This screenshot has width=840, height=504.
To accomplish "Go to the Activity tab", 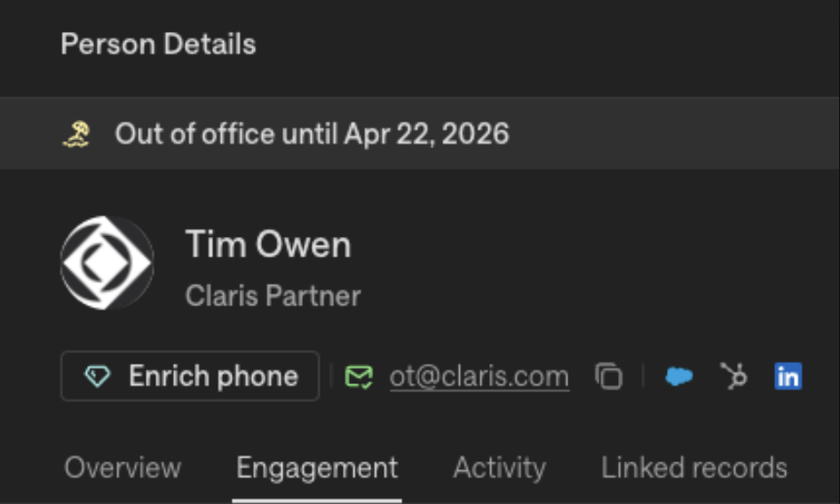I will (x=499, y=468).
